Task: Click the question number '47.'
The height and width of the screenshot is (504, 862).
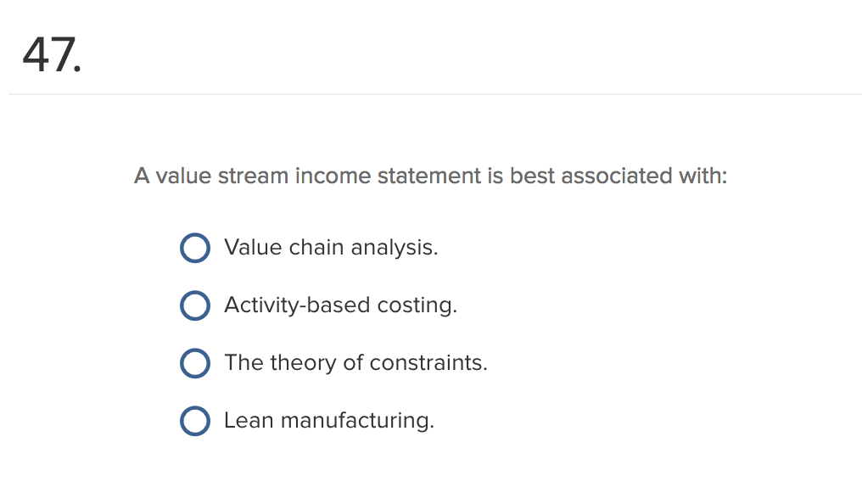Action: click(x=53, y=54)
